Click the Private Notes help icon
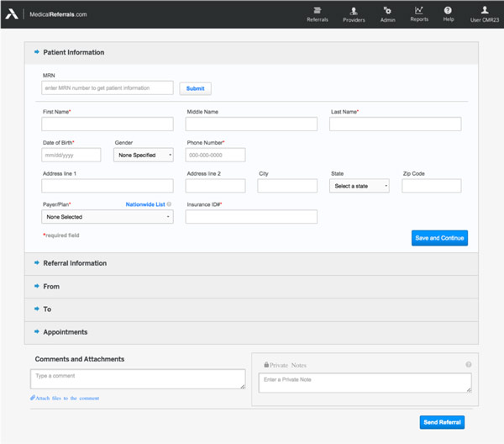Image resolution: width=504 pixels, height=444 pixels. pyautogui.click(x=469, y=364)
